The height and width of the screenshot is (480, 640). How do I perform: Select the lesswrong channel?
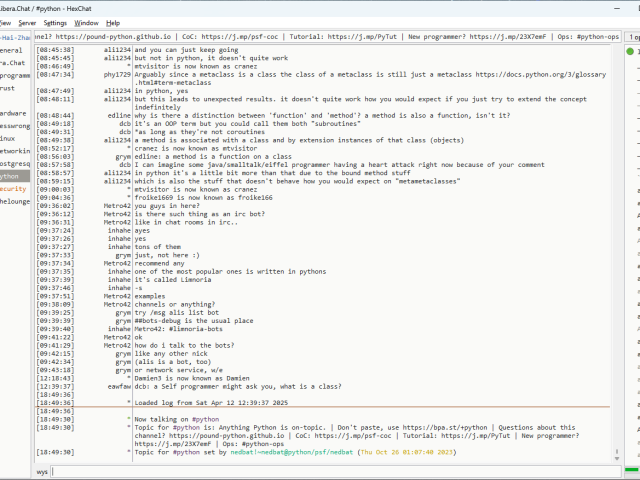pos(15,126)
